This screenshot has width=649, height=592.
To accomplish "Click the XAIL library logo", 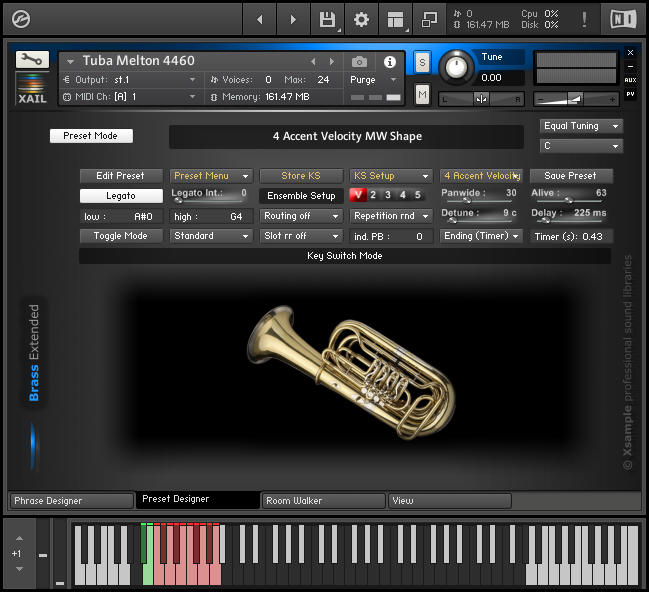I will point(32,89).
